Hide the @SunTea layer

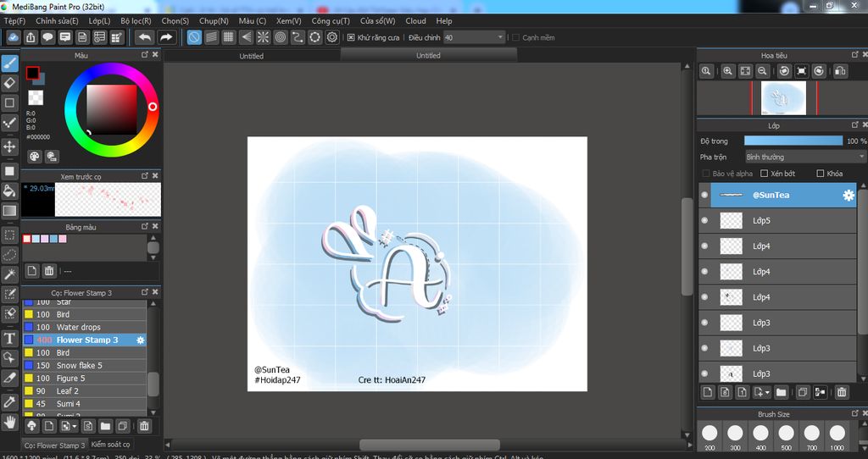click(704, 196)
